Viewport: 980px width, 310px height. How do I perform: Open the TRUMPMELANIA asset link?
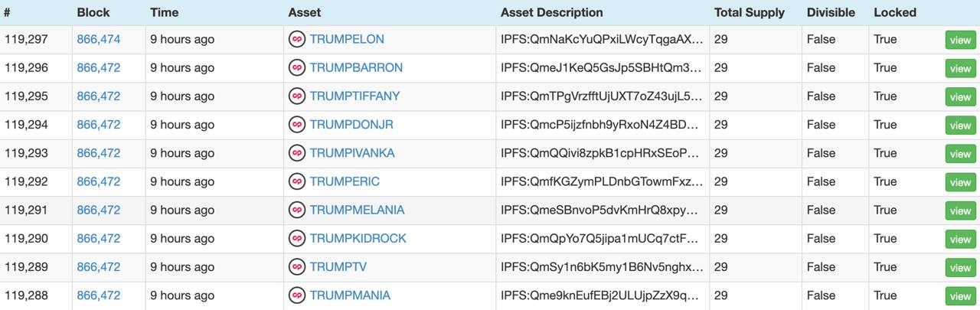pyautogui.click(x=357, y=210)
